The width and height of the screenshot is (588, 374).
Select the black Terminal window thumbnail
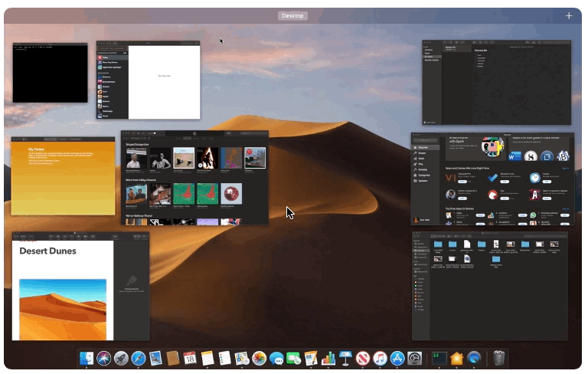tap(50, 73)
